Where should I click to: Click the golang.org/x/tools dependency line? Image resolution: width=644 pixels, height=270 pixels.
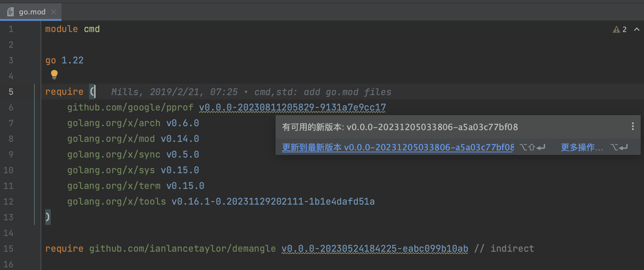[x=221, y=201]
